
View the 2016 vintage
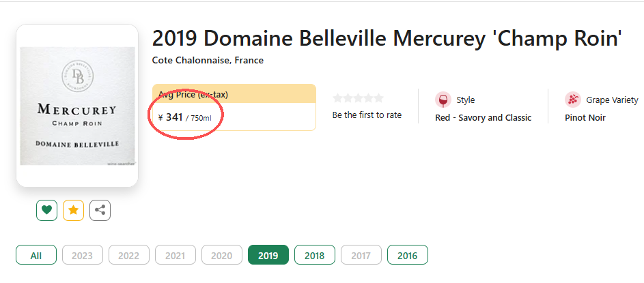(407, 256)
